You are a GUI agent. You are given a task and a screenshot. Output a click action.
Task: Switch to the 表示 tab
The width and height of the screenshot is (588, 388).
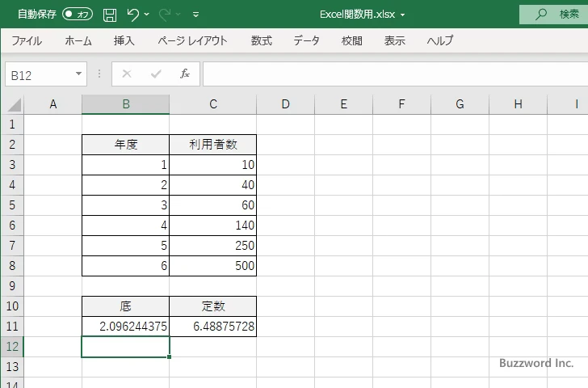[394, 40]
